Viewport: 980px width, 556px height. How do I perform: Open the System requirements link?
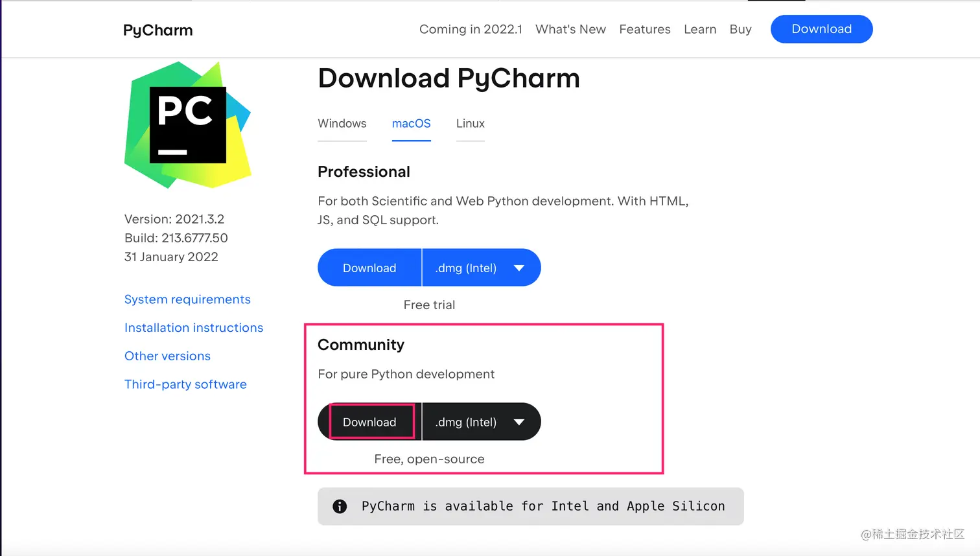click(x=187, y=299)
